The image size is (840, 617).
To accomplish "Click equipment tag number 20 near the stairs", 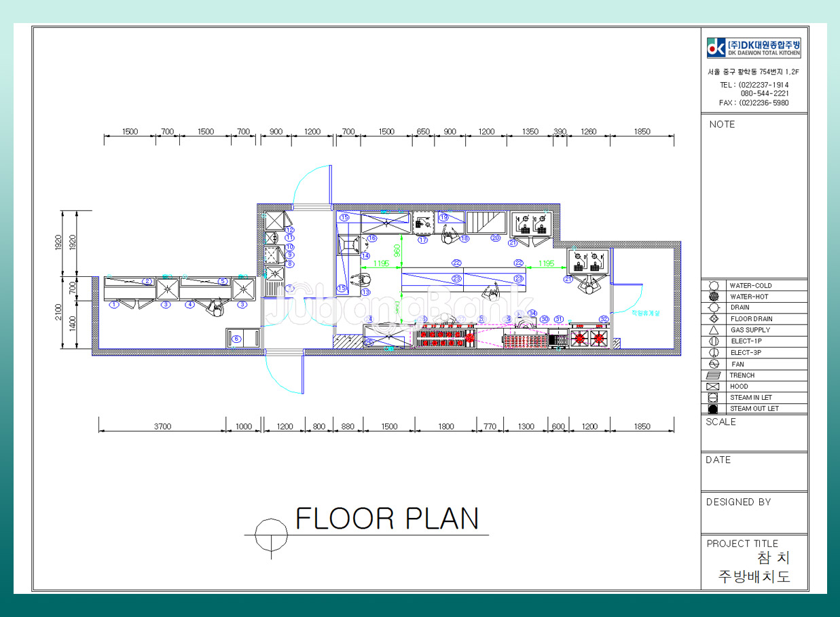I will [x=495, y=238].
